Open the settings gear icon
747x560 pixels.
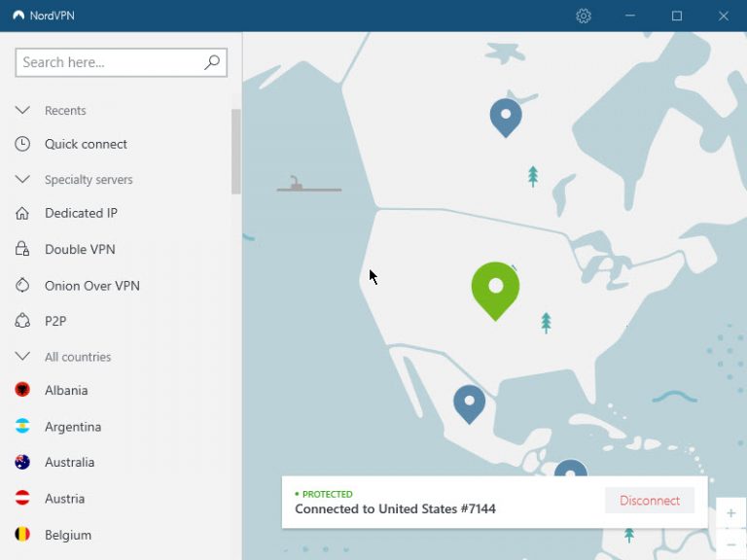pyautogui.click(x=584, y=16)
